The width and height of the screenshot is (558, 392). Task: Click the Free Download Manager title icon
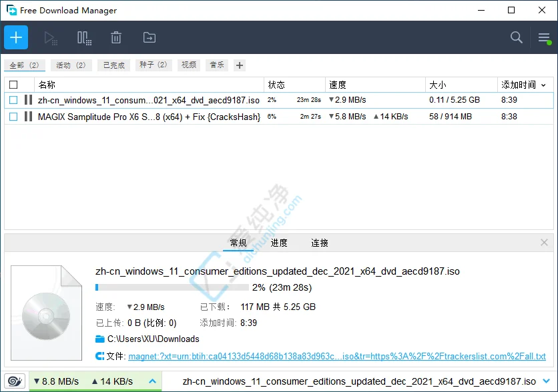(x=11, y=10)
